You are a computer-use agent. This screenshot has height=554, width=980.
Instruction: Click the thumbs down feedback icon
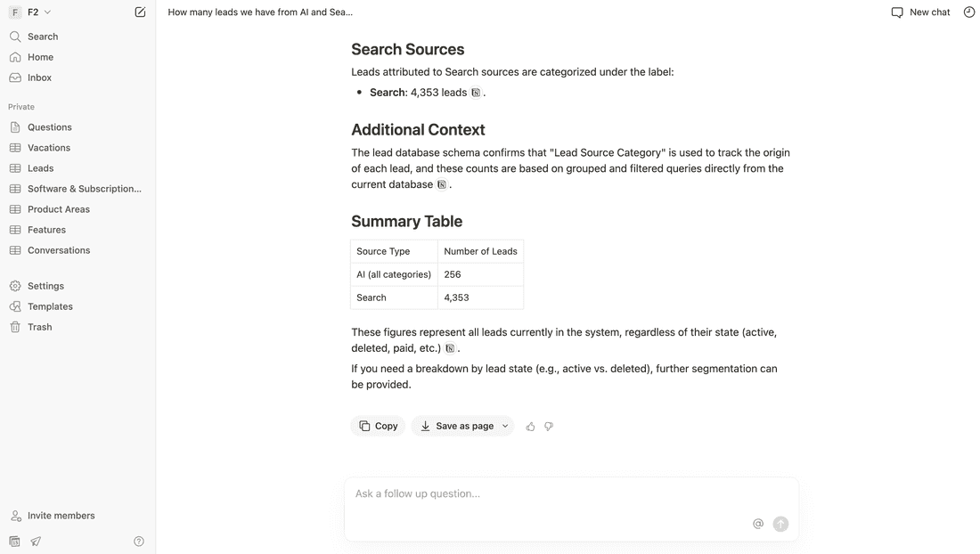pos(549,427)
